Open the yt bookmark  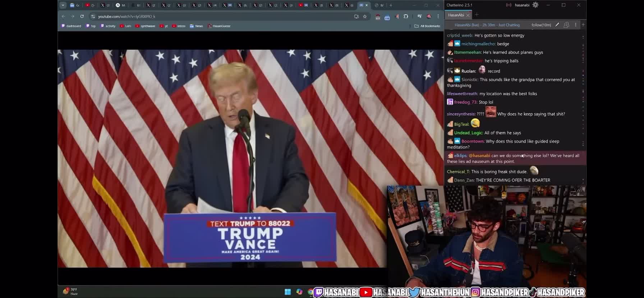(164, 26)
